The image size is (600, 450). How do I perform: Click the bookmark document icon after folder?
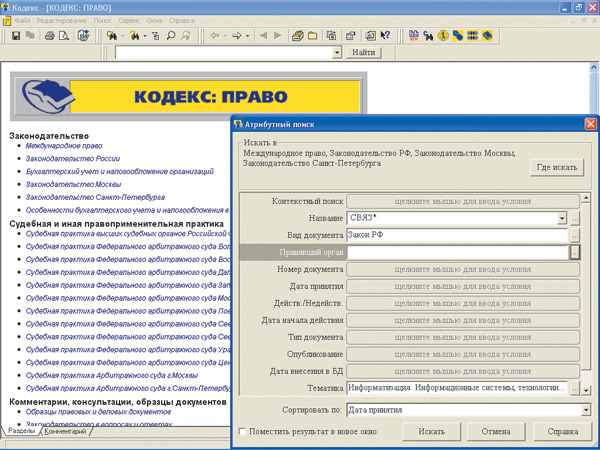(331, 36)
